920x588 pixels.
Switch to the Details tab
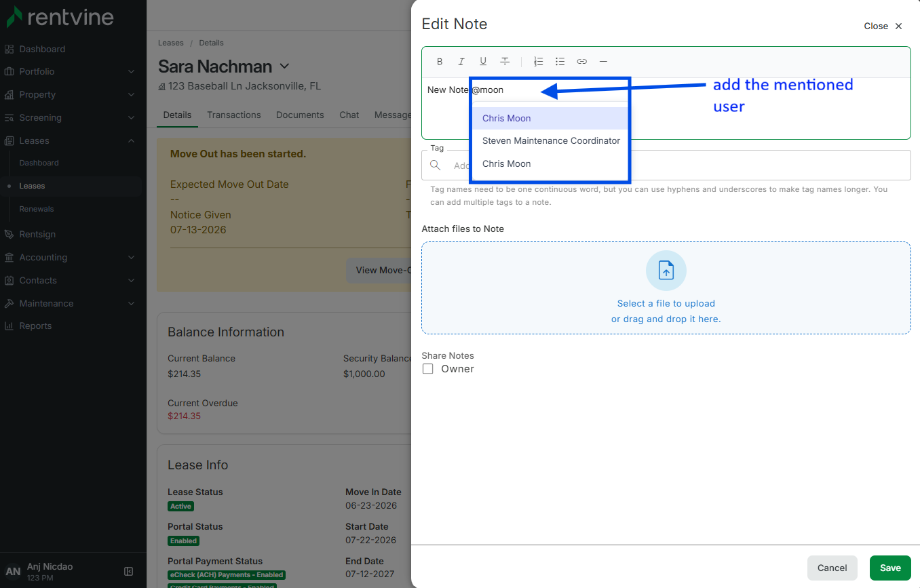tap(177, 115)
